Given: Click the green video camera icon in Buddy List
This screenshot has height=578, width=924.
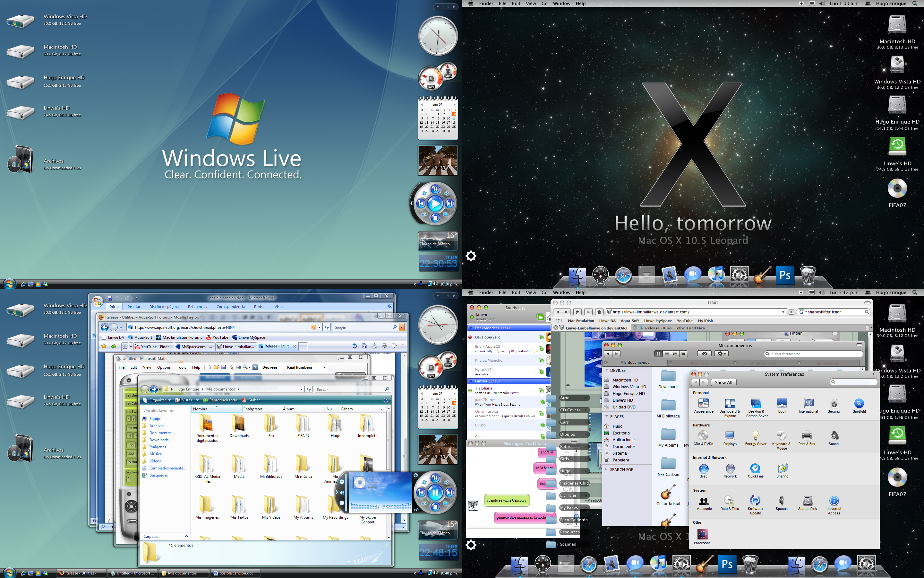Looking at the screenshot, I should tap(540, 317).
